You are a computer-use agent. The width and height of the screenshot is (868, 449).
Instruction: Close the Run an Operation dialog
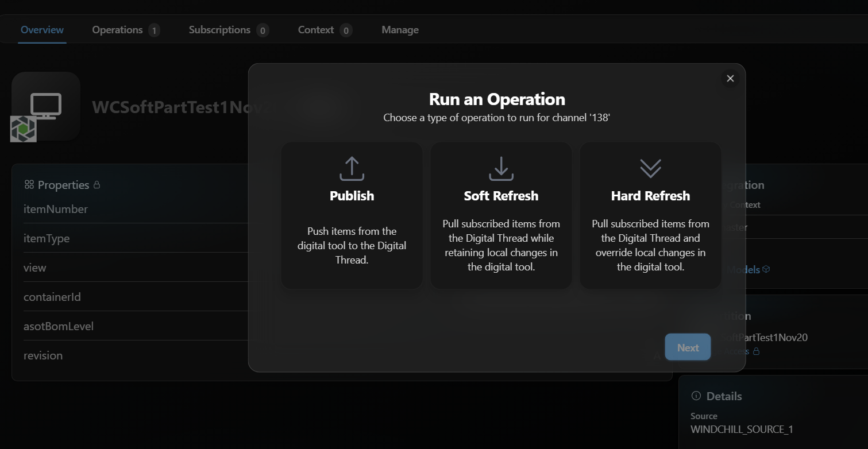[x=730, y=79]
